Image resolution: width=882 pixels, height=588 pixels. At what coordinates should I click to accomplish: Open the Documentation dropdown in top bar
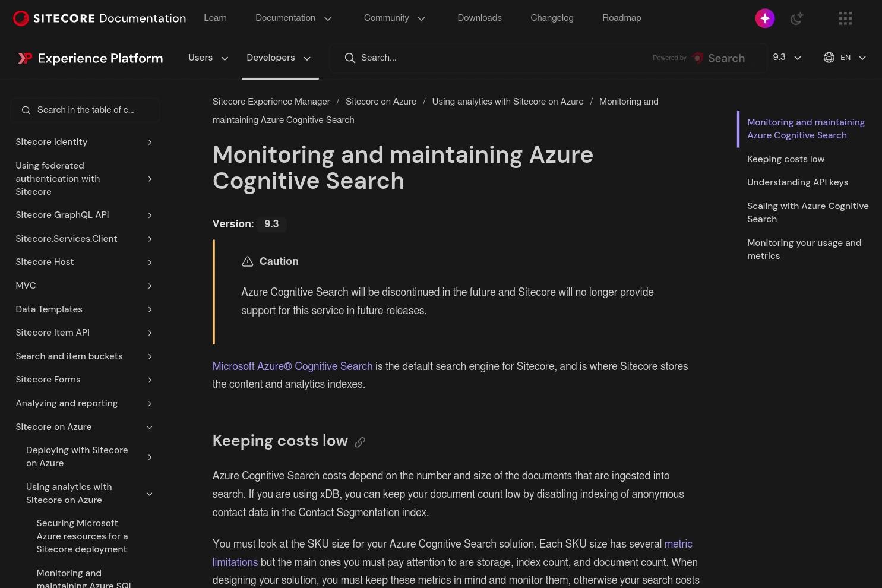pos(293,18)
